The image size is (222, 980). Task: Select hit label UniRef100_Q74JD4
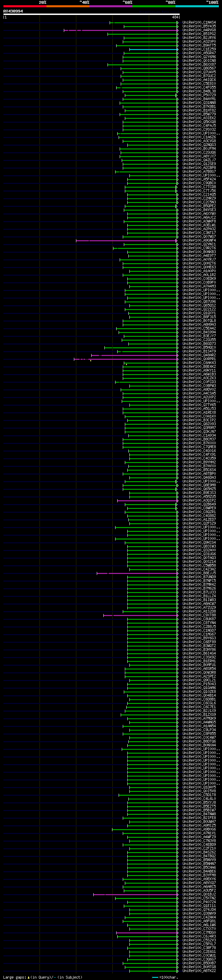pos(199,910)
